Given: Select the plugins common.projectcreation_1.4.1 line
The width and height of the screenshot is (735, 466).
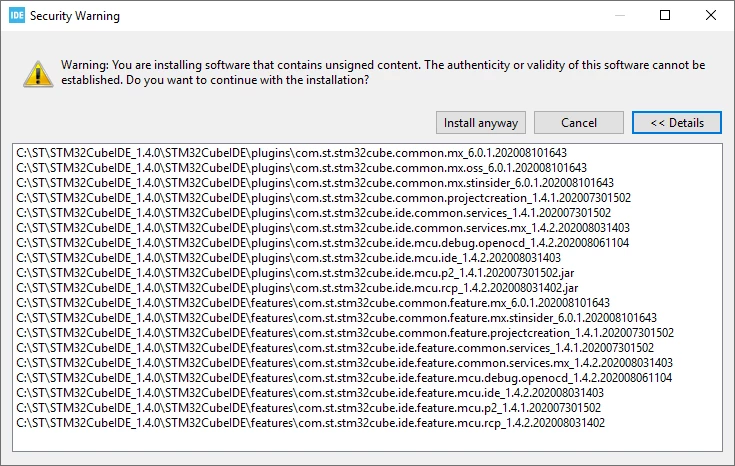Looking at the screenshot, I should (x=323, y=198).
